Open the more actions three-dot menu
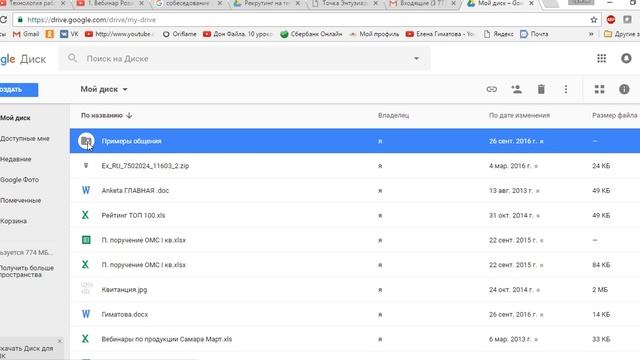The height and width of the screenshot is (360, 640). (566, 89)
